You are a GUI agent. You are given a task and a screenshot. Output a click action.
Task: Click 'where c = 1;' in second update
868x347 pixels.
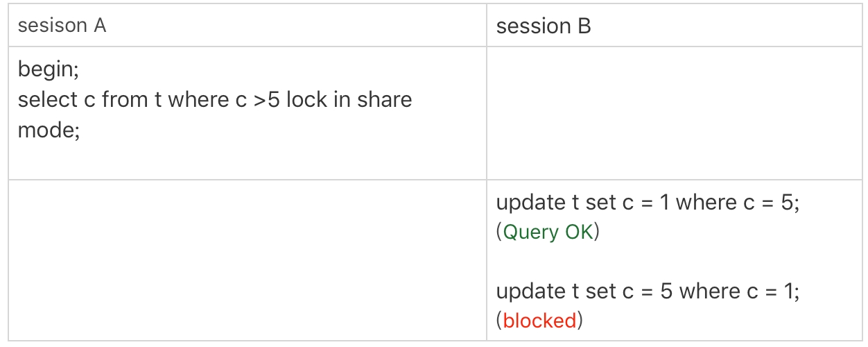click(x=739, y=291)
